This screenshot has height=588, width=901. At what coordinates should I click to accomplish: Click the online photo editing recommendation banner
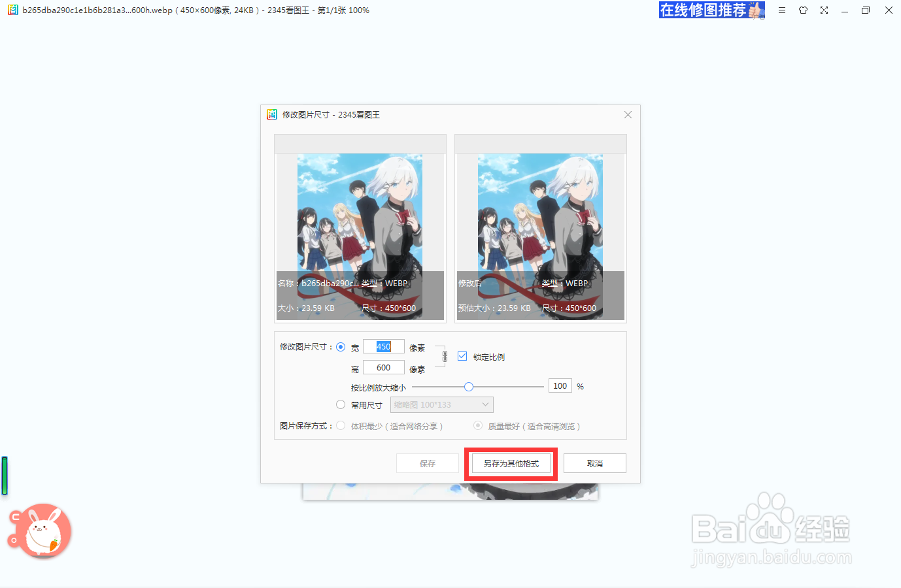point(711,10)
